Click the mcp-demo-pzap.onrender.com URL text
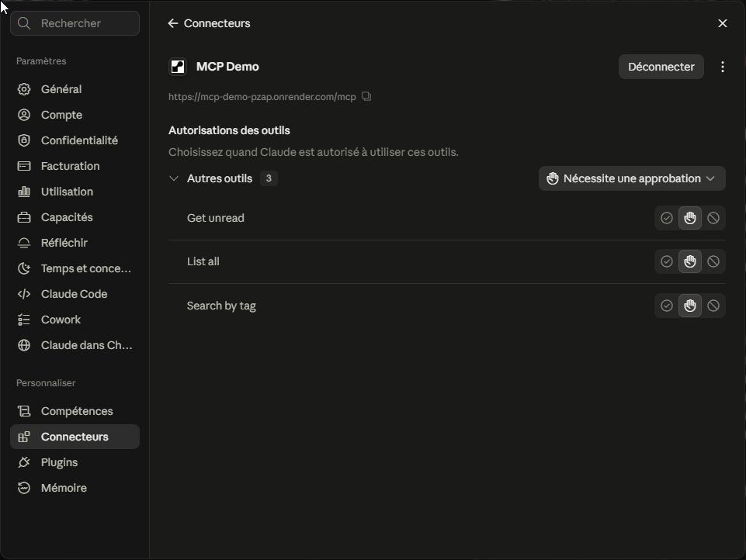The height and width of the screenshot is (560, 746). point(262,96)
